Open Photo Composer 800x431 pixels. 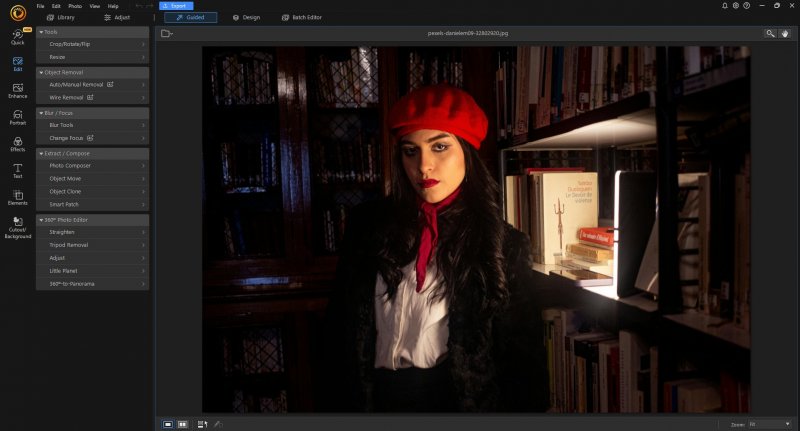pyautogui.click(x=92, y=166)
